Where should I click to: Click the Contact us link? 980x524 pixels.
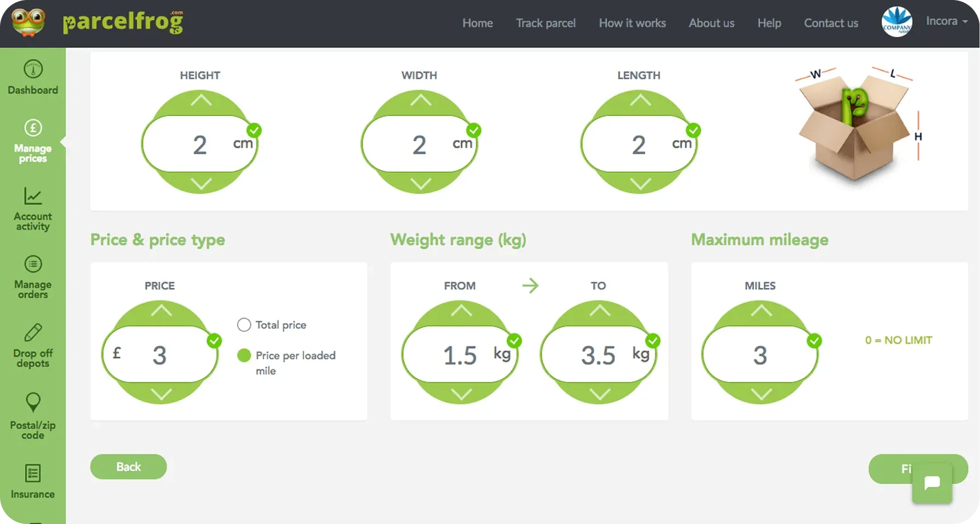[830, 23]
